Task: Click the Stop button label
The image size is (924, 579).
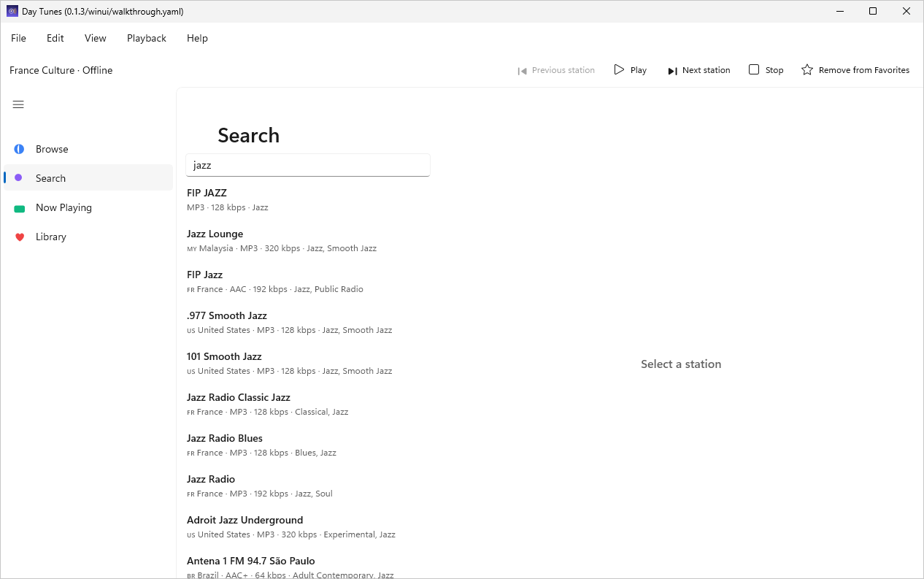Action: (x=774, y=70)
